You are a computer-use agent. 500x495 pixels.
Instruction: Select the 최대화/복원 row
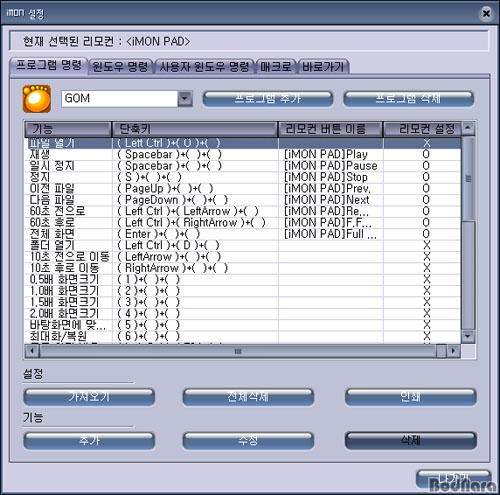tap(243, 336)
